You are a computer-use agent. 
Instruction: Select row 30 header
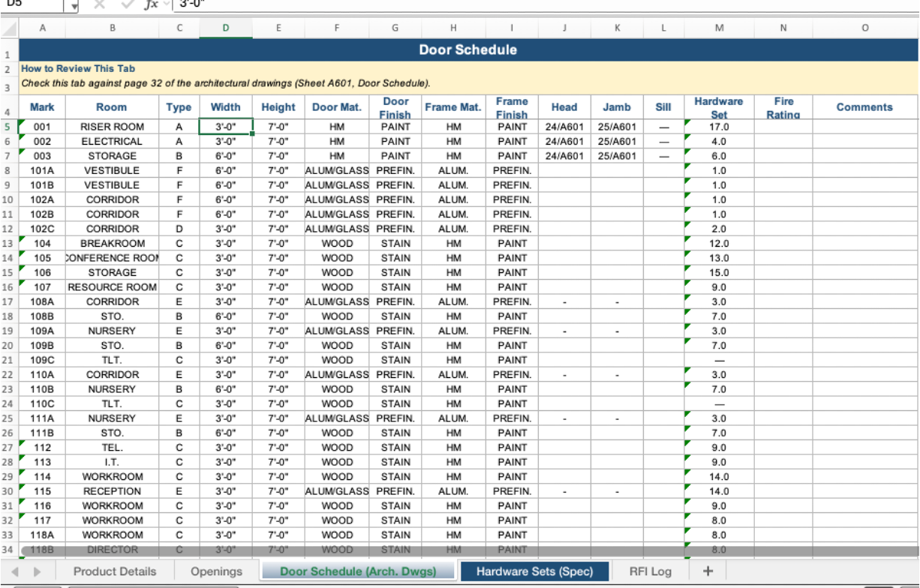(9, 491)
